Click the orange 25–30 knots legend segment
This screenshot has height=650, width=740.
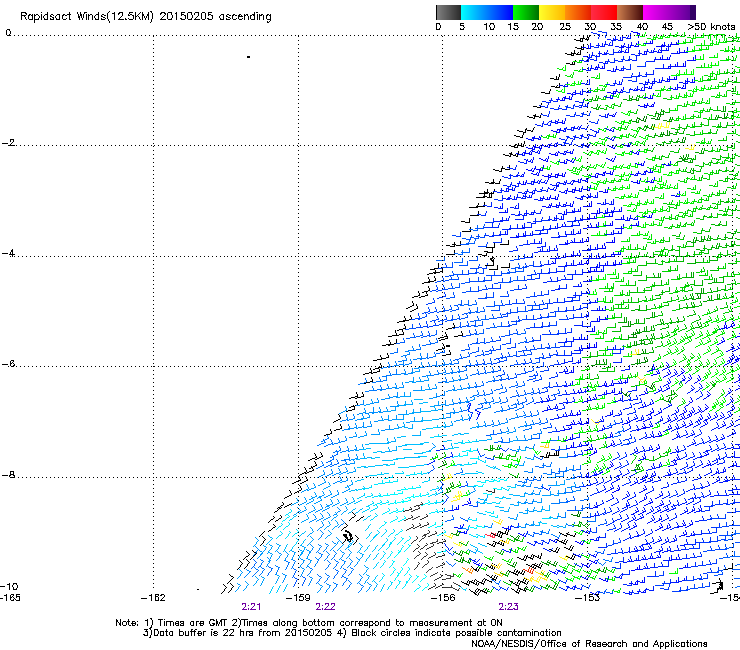(x=578, y=12)
